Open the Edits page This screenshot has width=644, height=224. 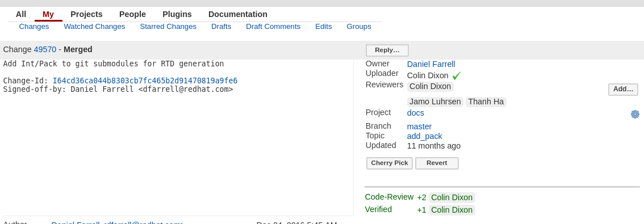pyautogui.click(x=323, y=27)
